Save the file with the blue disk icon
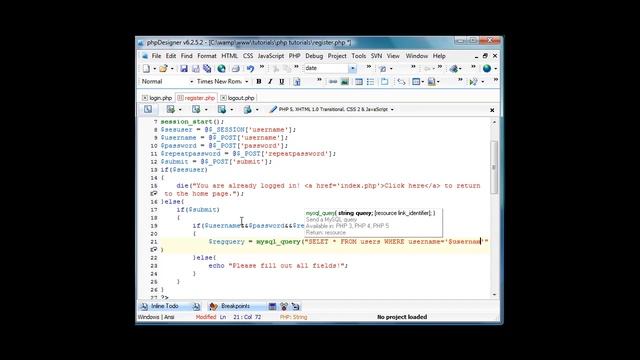This screenshot has width=640, height=360. 184,69
